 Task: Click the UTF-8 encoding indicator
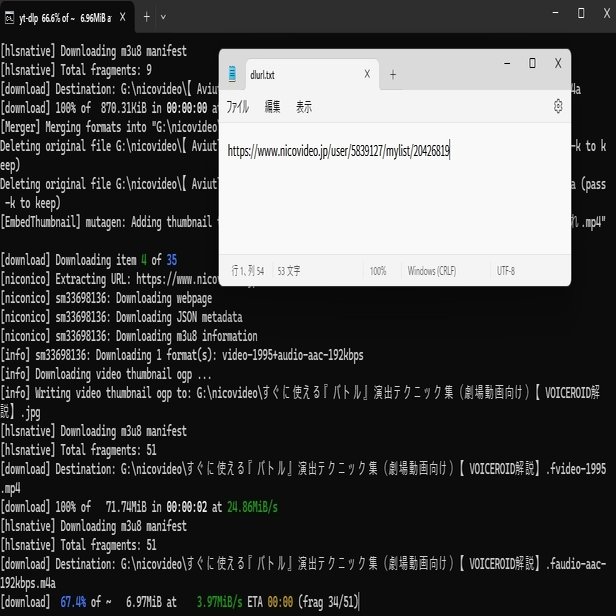click(506, 271)
